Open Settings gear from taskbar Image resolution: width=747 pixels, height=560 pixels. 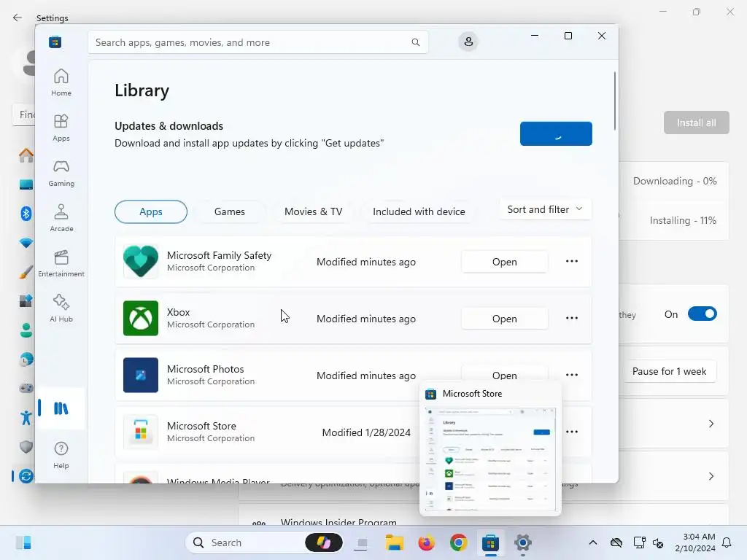[522, 542]
